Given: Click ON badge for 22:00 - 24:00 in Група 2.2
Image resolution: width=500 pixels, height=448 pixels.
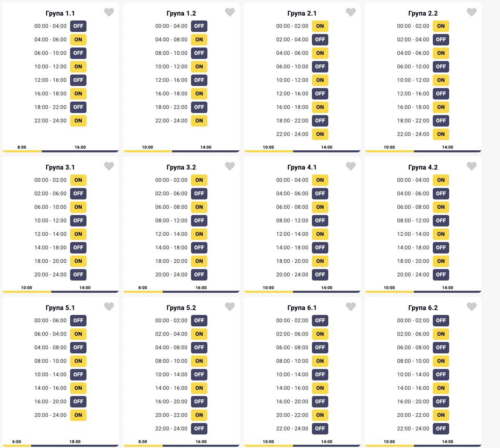Looking at the screenshot, I should [x=441, y=134].
